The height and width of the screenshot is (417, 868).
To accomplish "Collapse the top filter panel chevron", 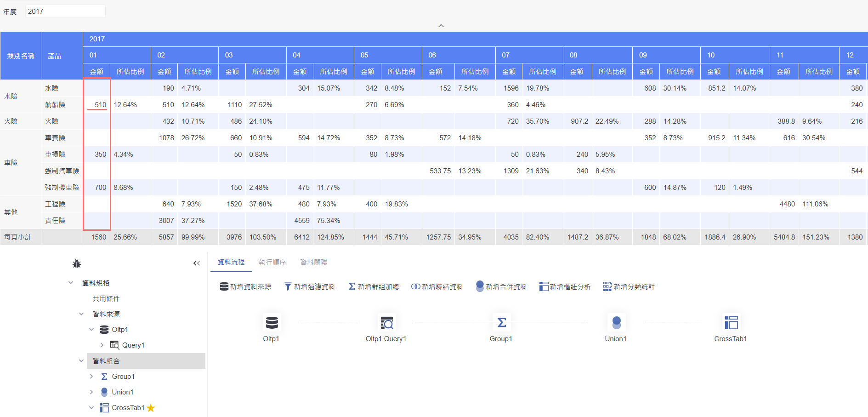I will coord(441,26).
